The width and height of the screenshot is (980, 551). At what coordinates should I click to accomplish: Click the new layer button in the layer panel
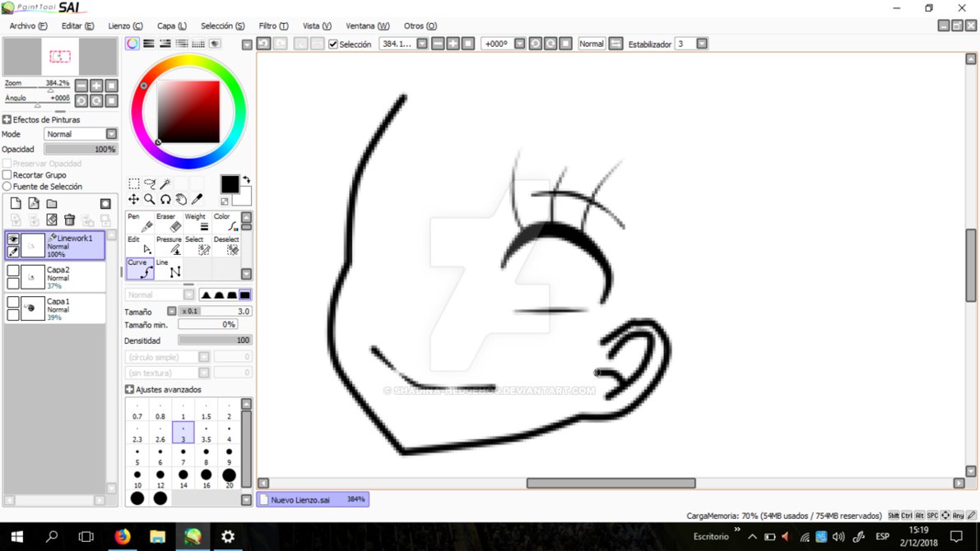14,201
